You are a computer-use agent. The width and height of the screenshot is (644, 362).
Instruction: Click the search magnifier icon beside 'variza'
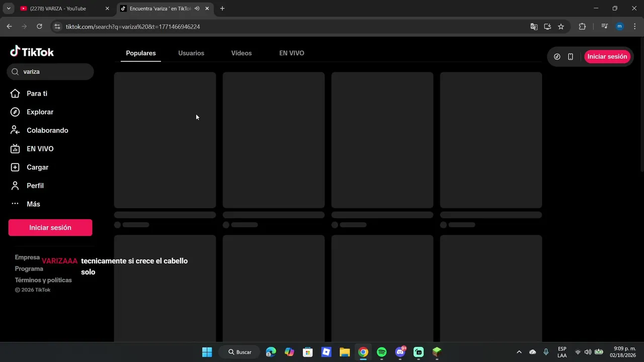point(15,72)
